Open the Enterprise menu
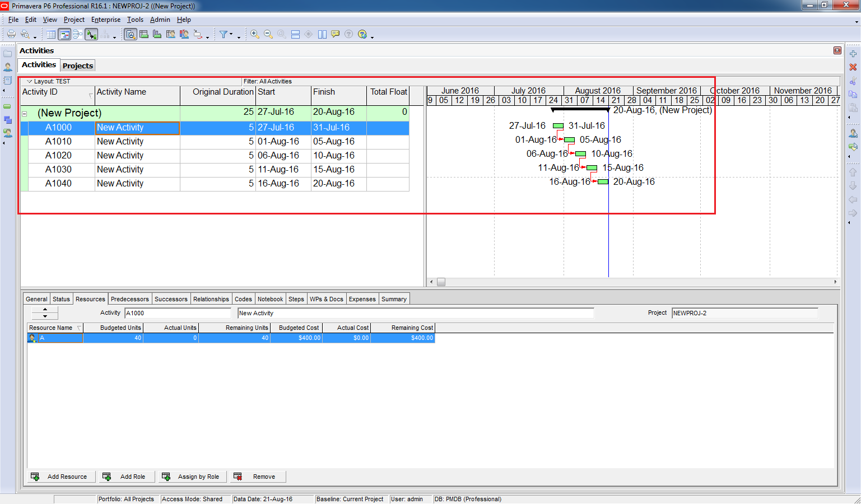The width and height of the screenshot is (861, 504). [x=106, y=20]
